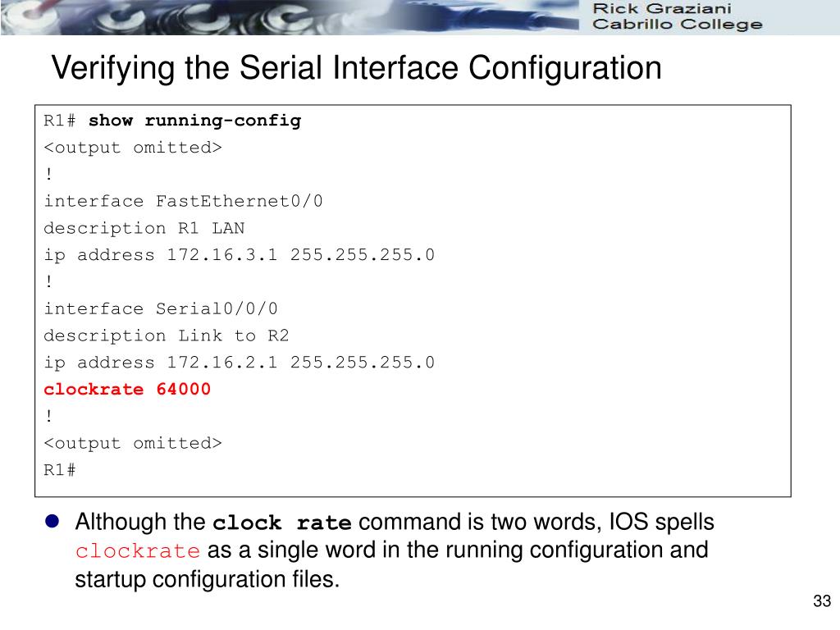Click the 'Rick Graziani' author name

[x=662, y=8]
